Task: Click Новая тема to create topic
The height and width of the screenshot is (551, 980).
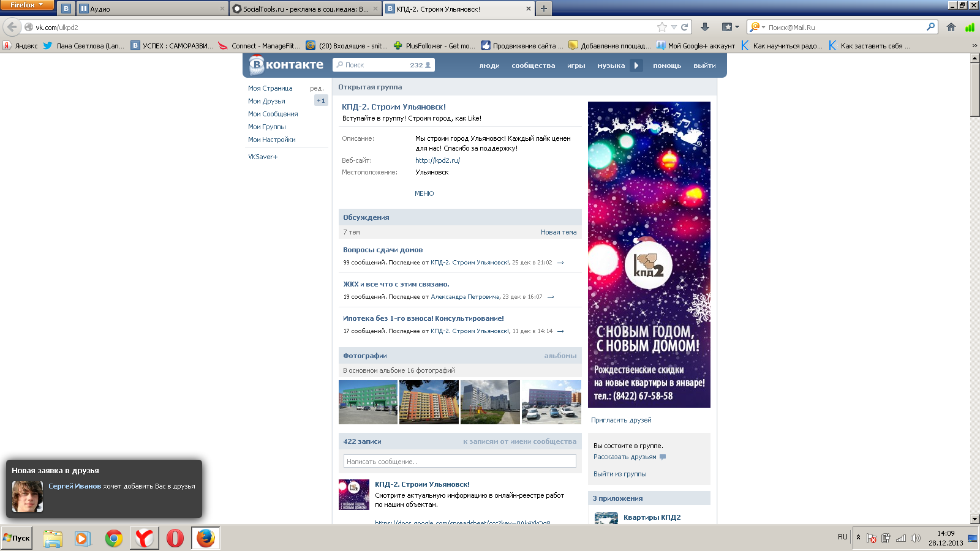Action: pos(559,232)
